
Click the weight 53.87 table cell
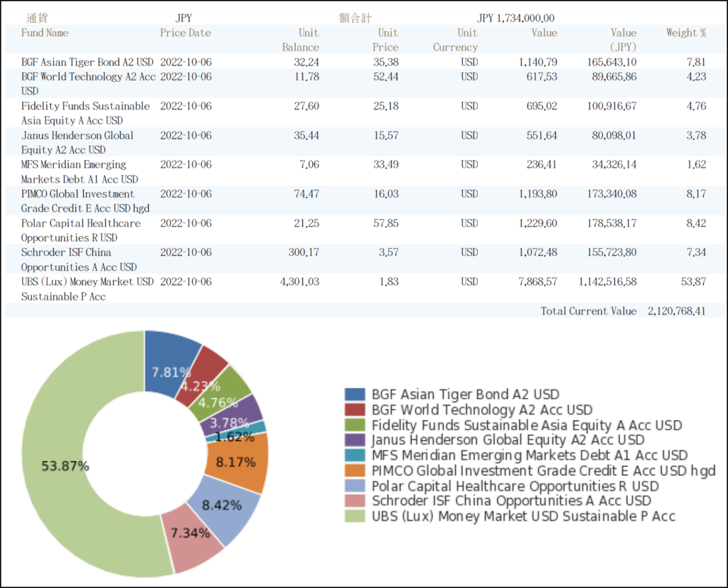click(694, 282)
